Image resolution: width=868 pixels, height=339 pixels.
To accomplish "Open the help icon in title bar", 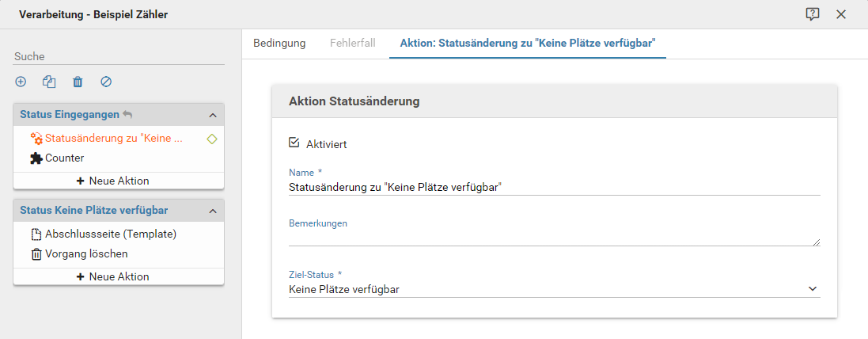I will point(812,14).
